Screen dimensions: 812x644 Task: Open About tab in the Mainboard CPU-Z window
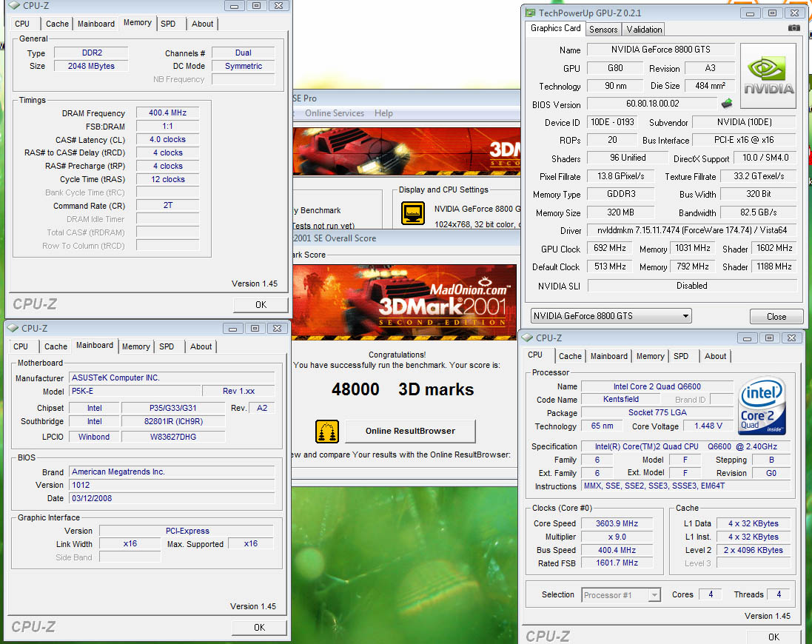tap(201, 347)
